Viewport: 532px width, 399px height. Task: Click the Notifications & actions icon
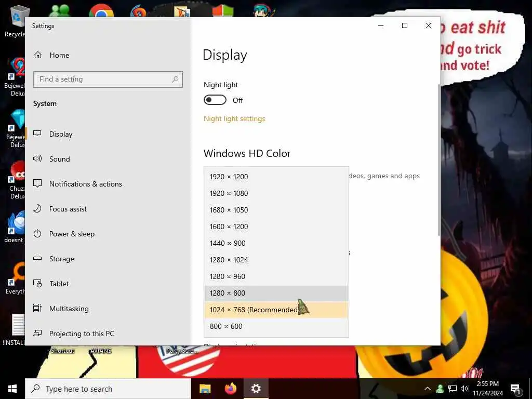tap(37, 183)
